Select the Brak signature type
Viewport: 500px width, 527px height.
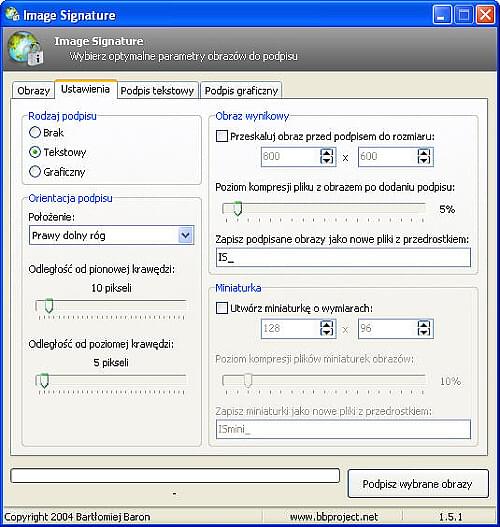(35, 132)
